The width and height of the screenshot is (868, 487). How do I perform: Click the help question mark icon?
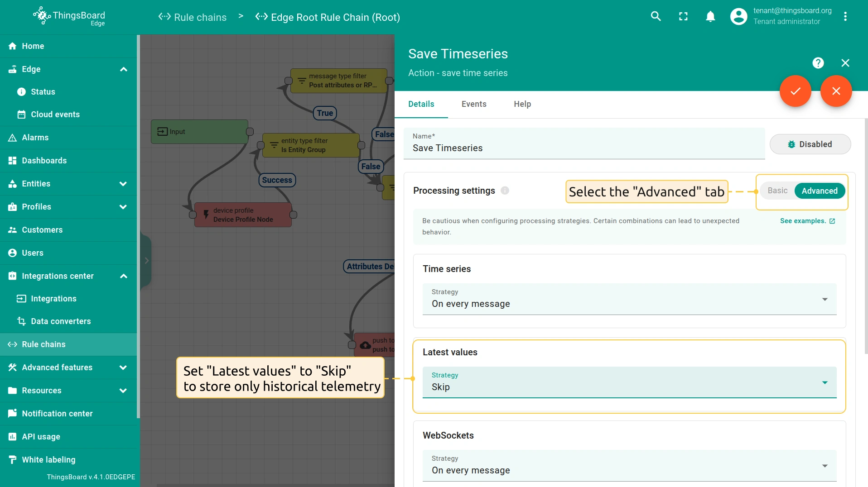[818, 63]
